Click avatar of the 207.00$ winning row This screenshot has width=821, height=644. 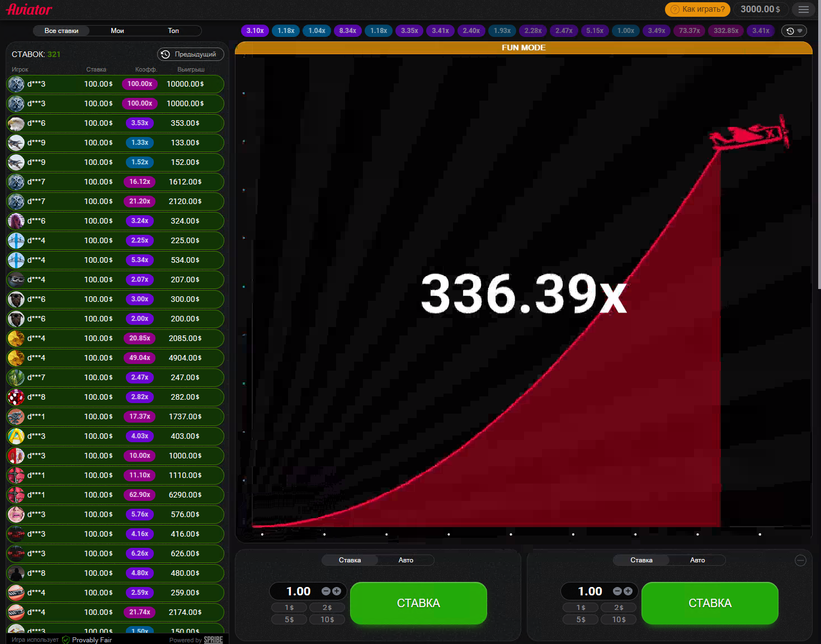(16, 280)
